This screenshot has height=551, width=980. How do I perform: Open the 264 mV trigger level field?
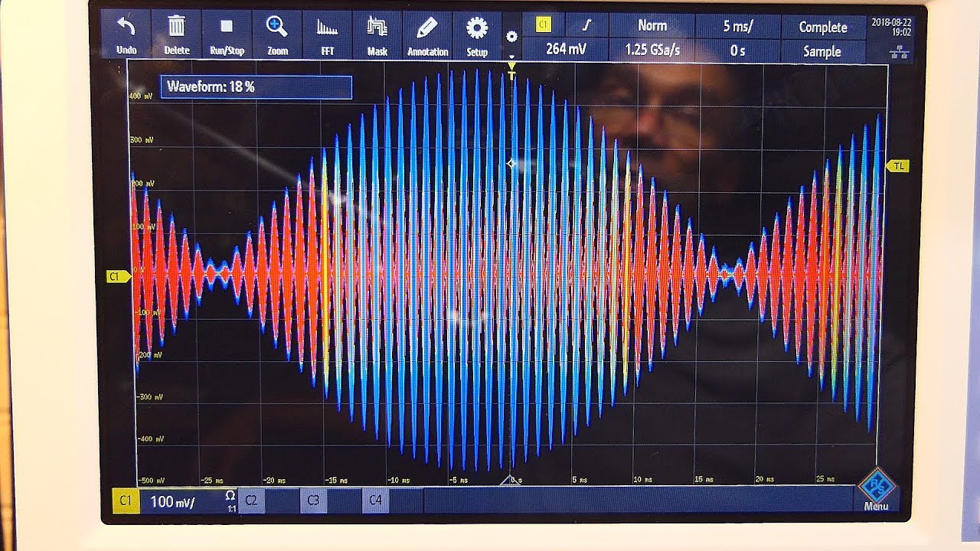click(x=567, y=50)
